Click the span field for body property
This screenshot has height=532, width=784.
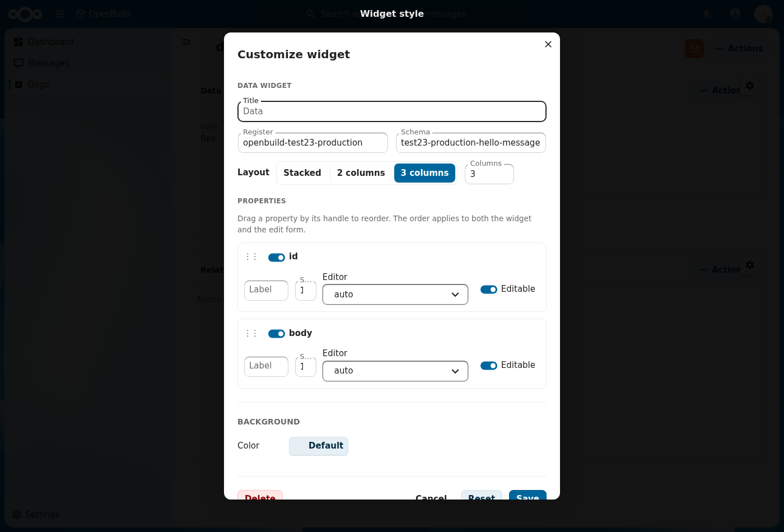pyautogui.click(x=306, y=367)
